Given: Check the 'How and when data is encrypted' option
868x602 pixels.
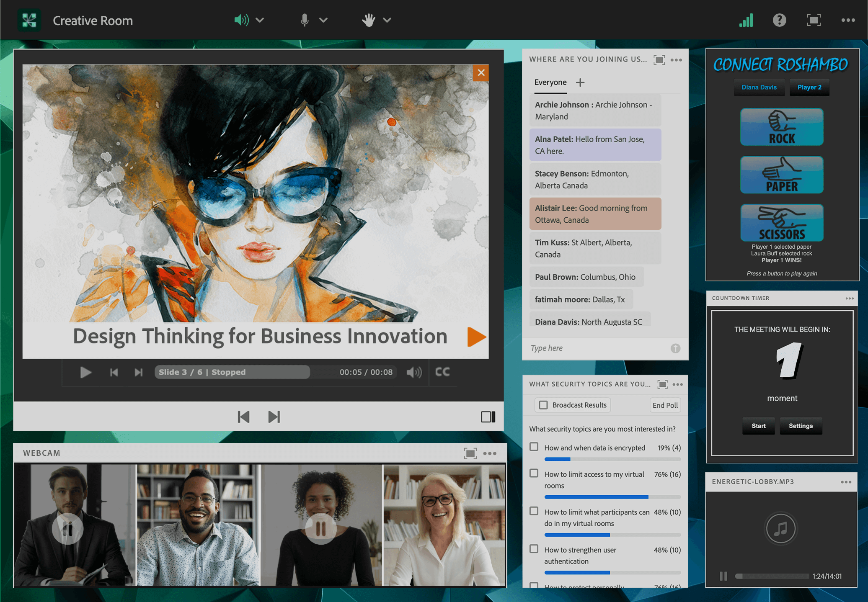Looking at the screenshot, I should 534,447.
